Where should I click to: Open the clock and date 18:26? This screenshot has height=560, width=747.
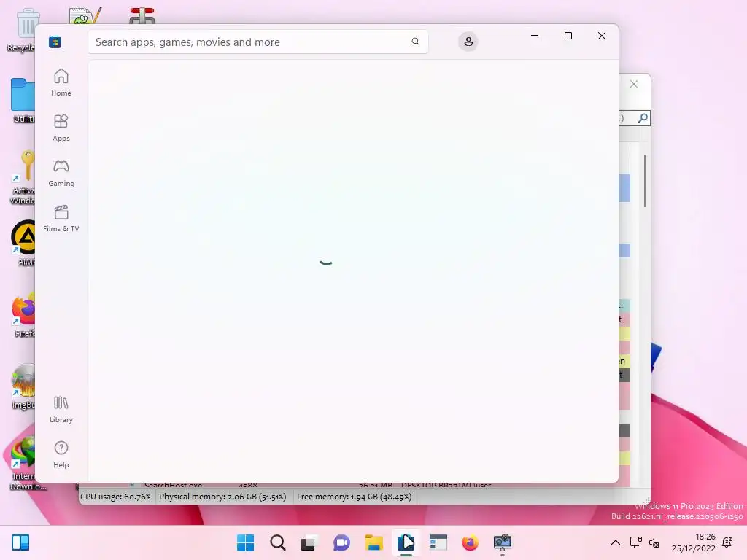coord(694,542)
